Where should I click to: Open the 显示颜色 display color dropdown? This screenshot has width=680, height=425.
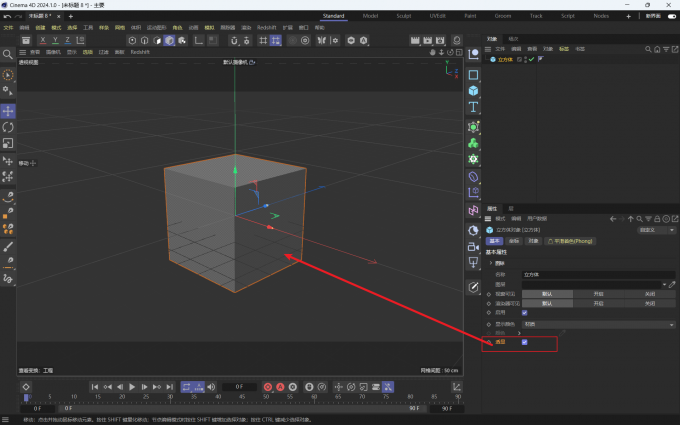598,324
